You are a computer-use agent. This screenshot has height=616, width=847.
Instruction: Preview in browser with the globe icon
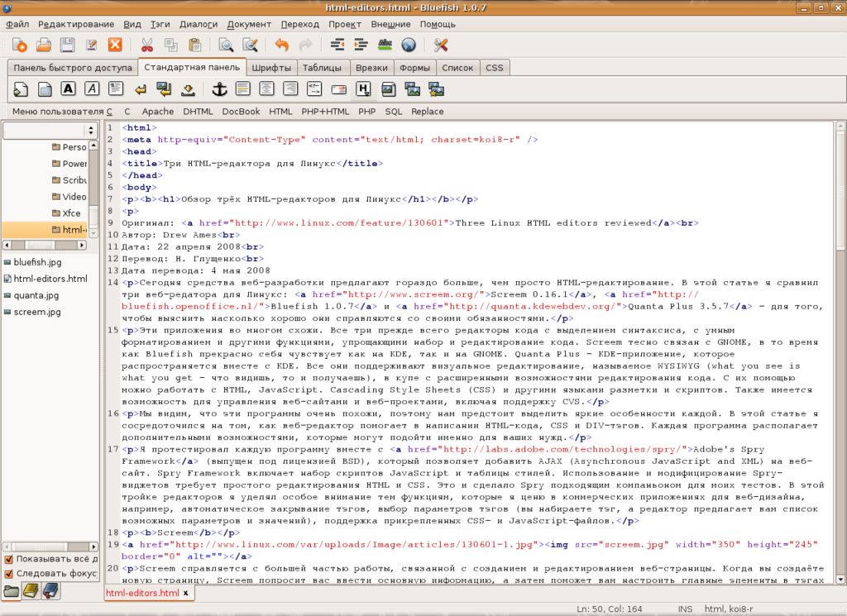click(409, 45)
